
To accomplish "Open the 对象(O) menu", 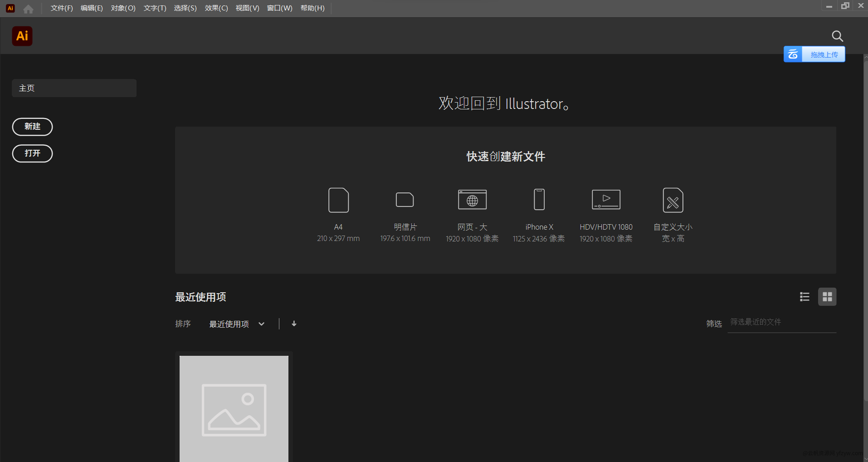I will (x=123, y=8).
